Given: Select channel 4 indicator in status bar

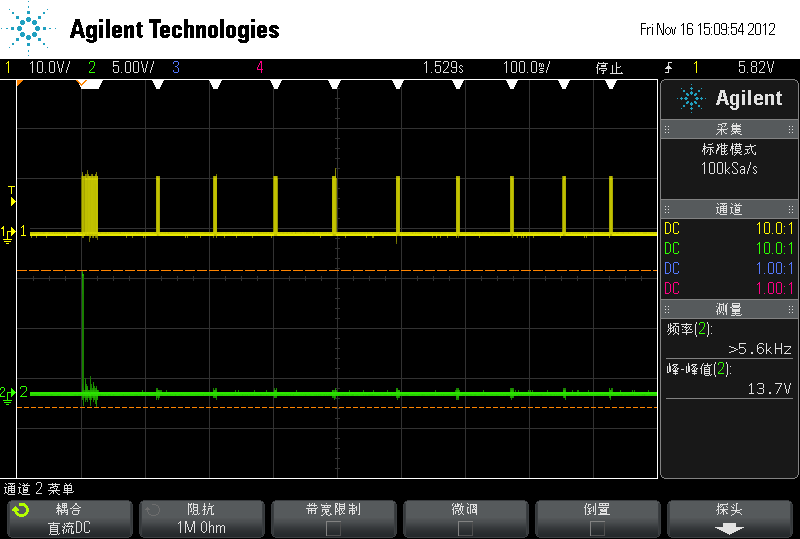Looking at the screenshot, I should [260, 67].
